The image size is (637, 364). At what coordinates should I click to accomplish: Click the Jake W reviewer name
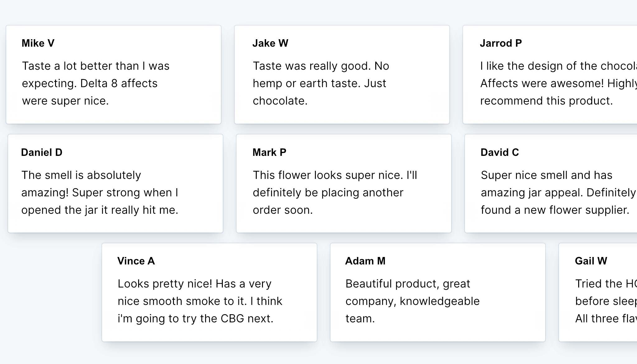point(270,43)
